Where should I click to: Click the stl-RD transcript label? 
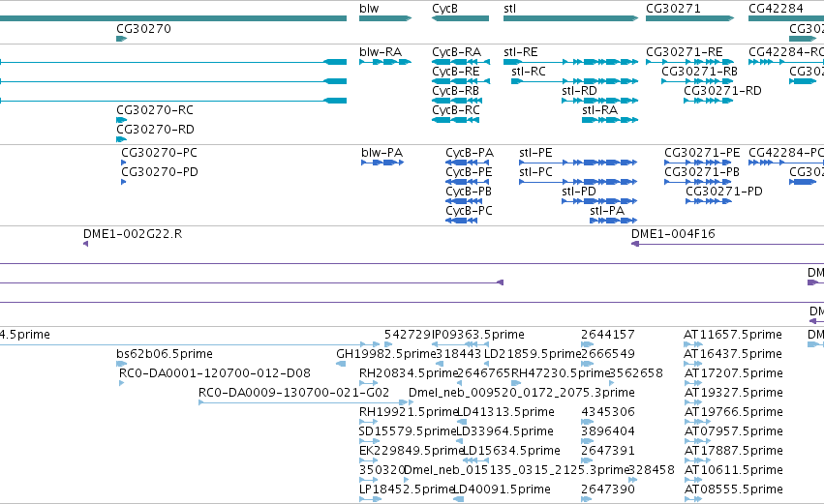click(579, 91)
